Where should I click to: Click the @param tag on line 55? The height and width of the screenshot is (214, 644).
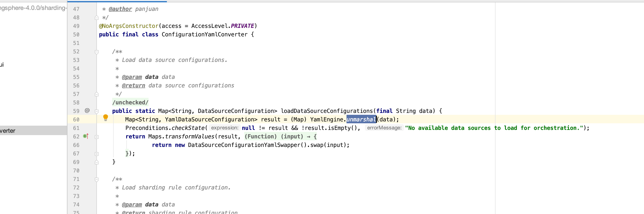(132, 77)
